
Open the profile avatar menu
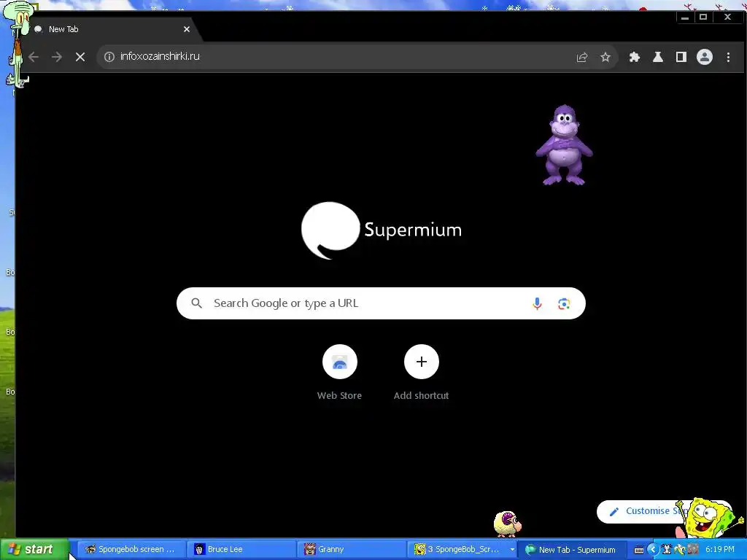[x=704, y=57]
